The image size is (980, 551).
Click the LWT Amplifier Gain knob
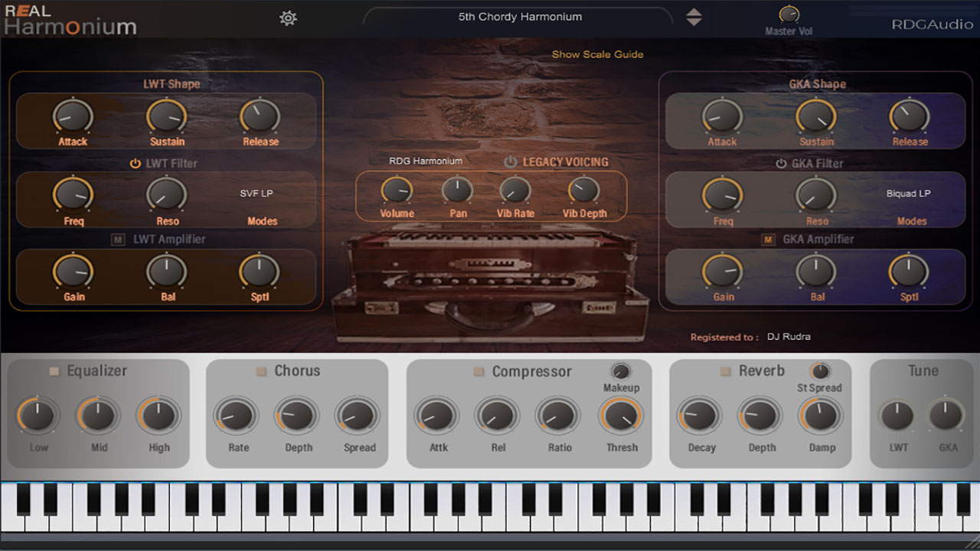73,272
